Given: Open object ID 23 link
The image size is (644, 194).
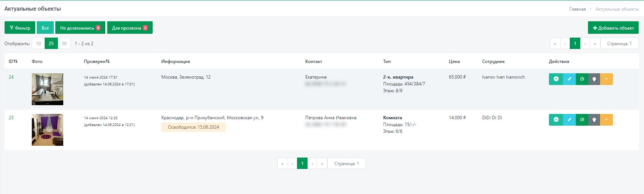Looking at the screenshot, I should (x=11, y=117).
